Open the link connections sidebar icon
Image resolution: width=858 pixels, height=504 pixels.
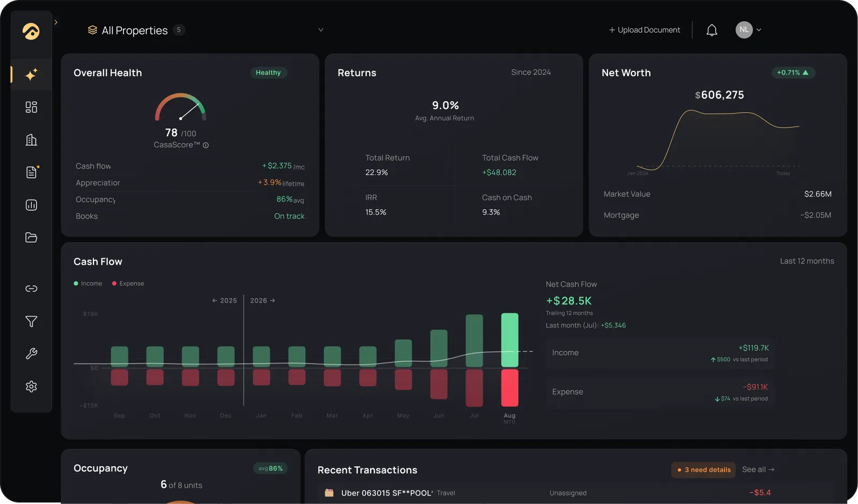31,288
